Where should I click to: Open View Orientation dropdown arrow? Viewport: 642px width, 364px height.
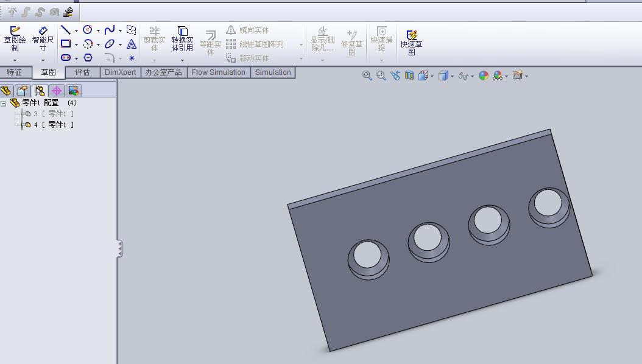pos(432,76)
